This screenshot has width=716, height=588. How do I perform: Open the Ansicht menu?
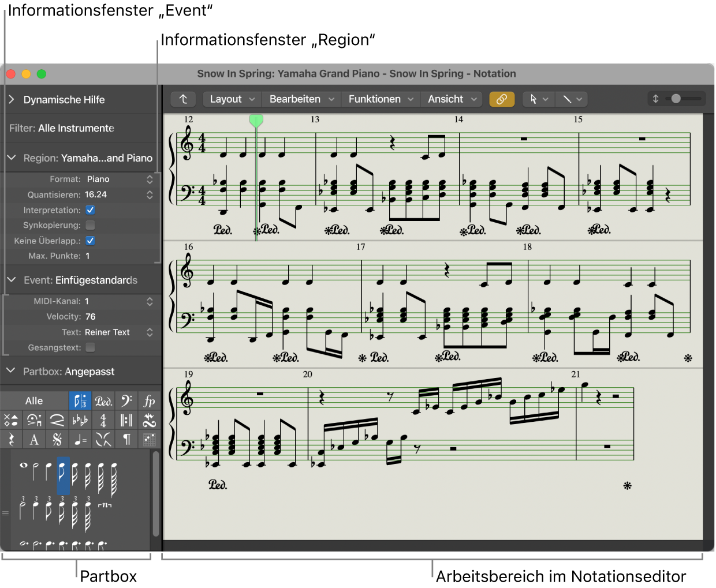pyautogui.click(x=450, y=99)
